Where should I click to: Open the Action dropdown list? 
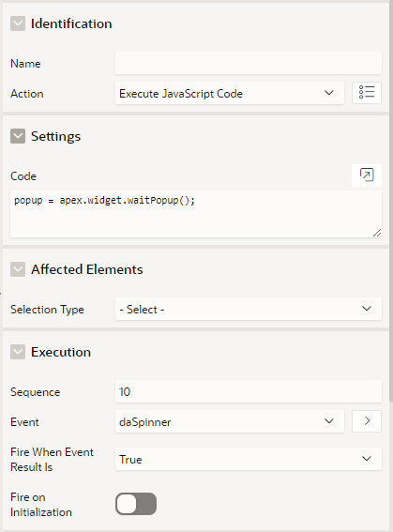[230, 93]
